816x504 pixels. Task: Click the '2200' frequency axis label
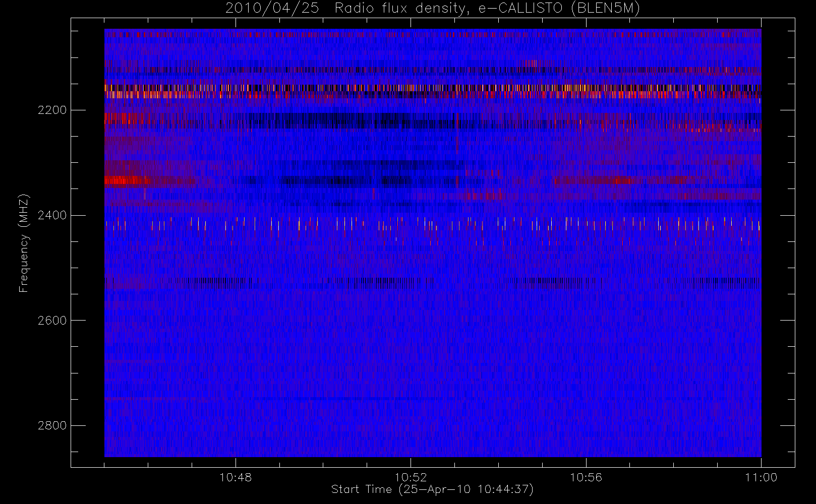[52, 110]
